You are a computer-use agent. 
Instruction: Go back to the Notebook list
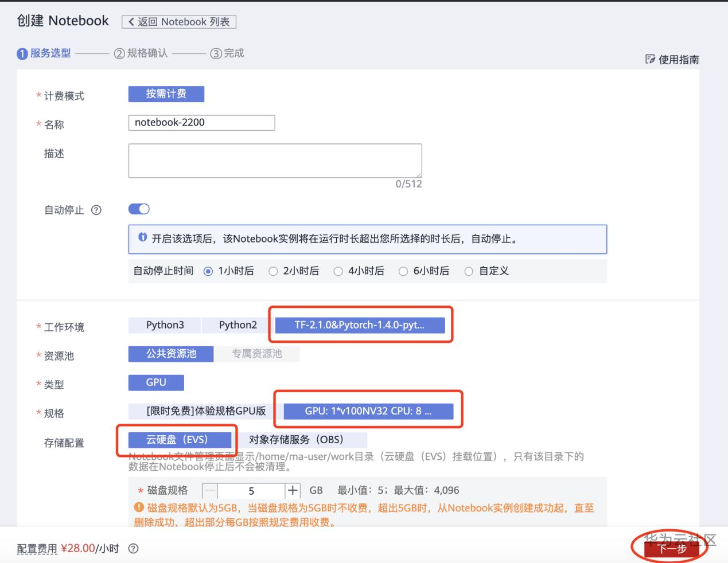pyautogui.click(x=179, y=22)
